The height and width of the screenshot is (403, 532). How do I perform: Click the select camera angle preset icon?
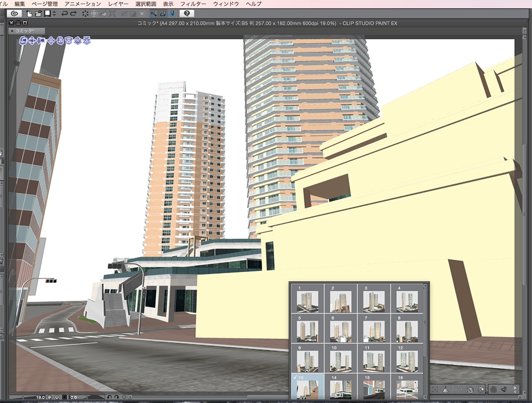click(x=459, y=389)
